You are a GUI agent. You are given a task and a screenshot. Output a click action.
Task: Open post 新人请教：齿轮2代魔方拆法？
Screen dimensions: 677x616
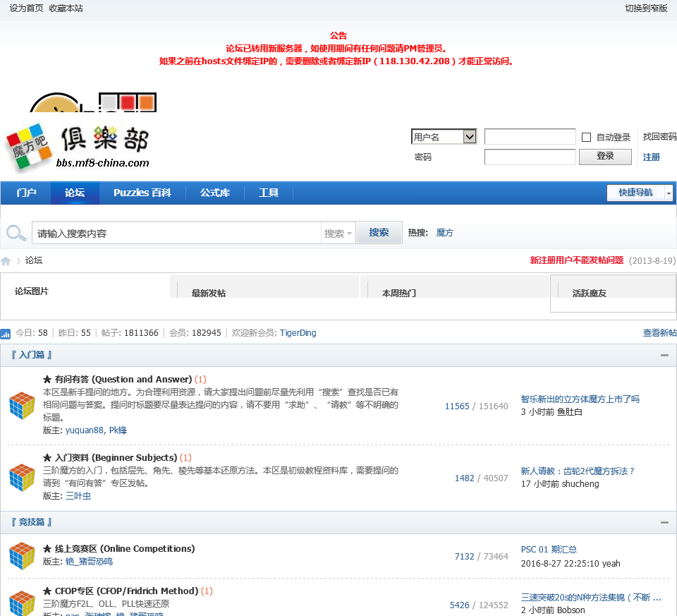tap(578, 471)
